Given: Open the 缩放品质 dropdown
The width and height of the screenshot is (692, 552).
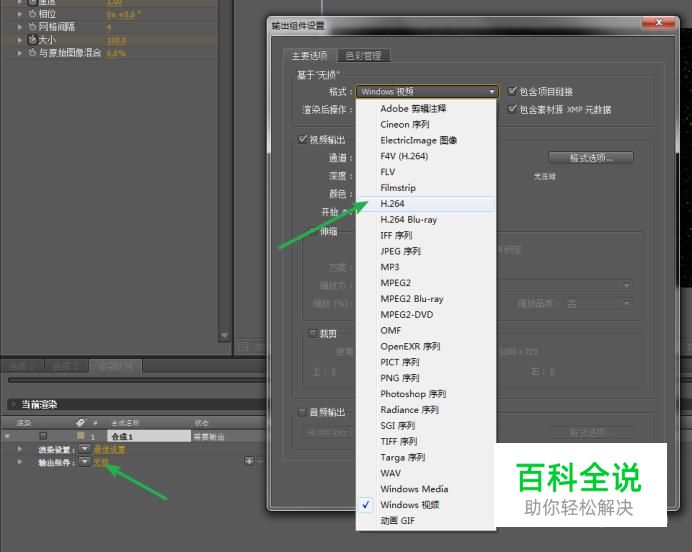Looking at the screenshot, I should click(x=598, y=304).
